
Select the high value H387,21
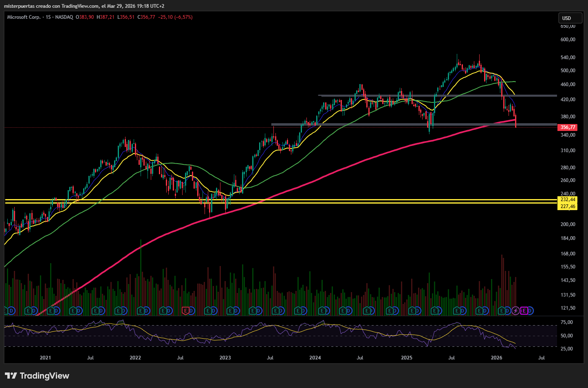pyautogui.click(x=106, y=17)
